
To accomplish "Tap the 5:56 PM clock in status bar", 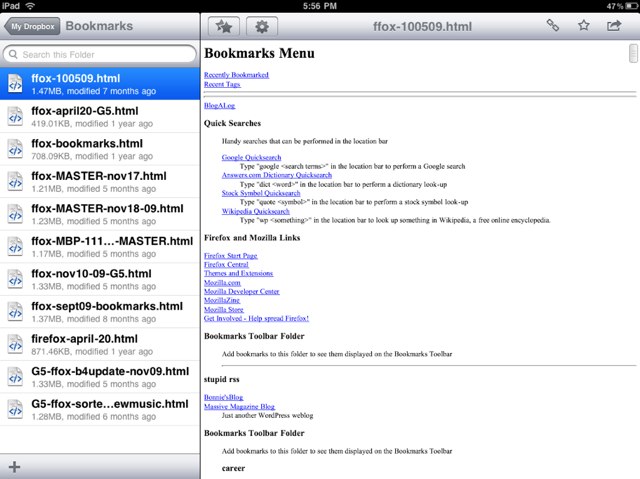I will click(320, 6).
